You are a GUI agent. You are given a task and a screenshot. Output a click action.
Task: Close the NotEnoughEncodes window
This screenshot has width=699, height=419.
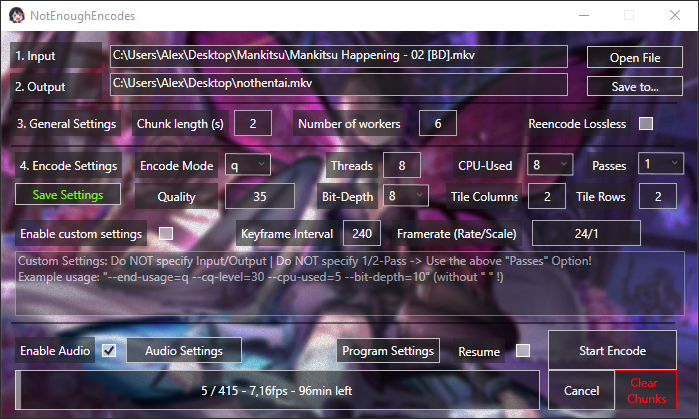click(x=675, y=15)
